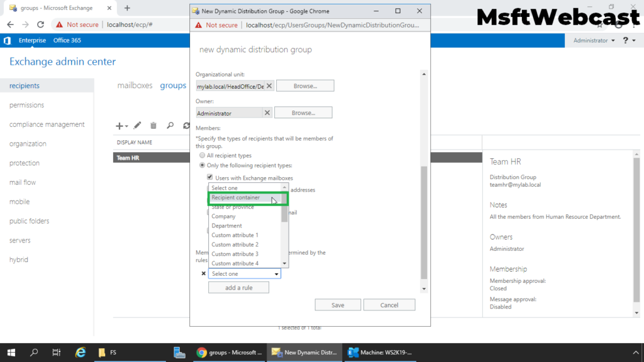Launch Internet Explorer from the taskbar
The width and height of the screenshot is (644, 362).
(x=80, y=352)
